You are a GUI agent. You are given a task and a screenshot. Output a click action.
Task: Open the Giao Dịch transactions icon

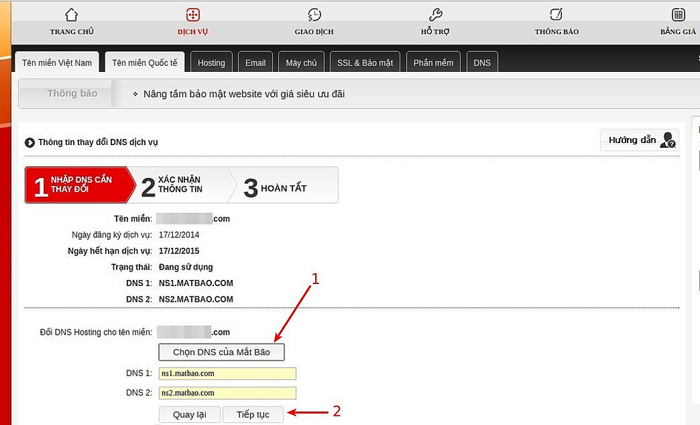click(314, 15)
